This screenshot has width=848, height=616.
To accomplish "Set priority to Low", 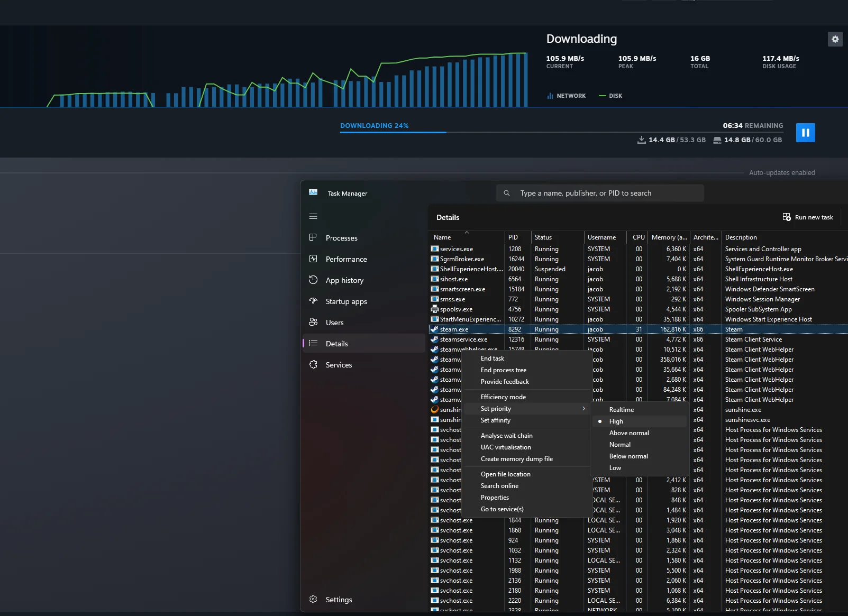I will point(639,468).
